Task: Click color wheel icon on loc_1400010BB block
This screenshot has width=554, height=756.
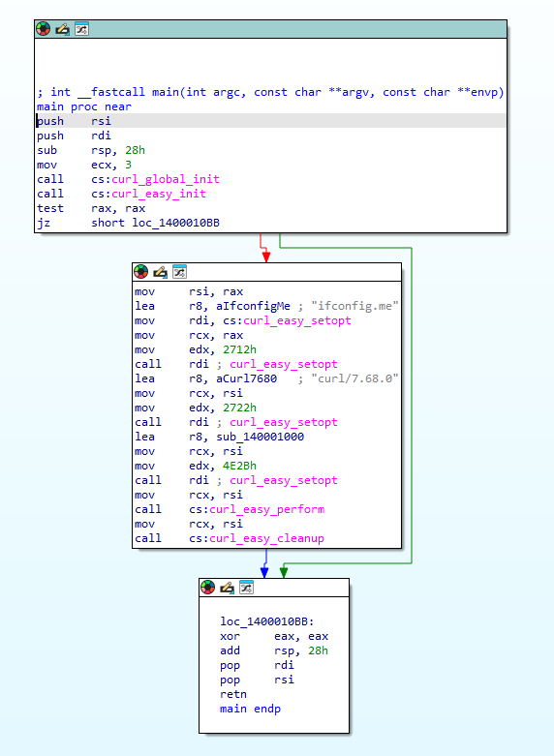Action: tap(208, 588)
